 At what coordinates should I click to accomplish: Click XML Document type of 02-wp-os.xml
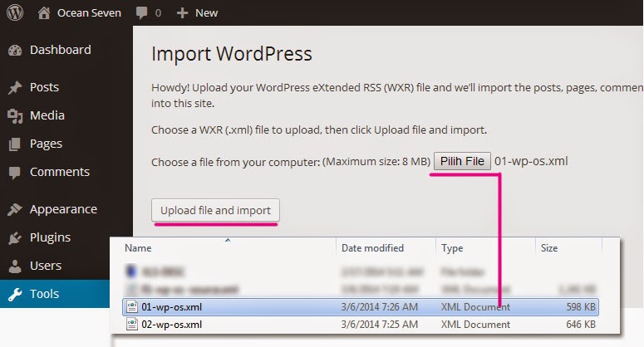(475, 325)
